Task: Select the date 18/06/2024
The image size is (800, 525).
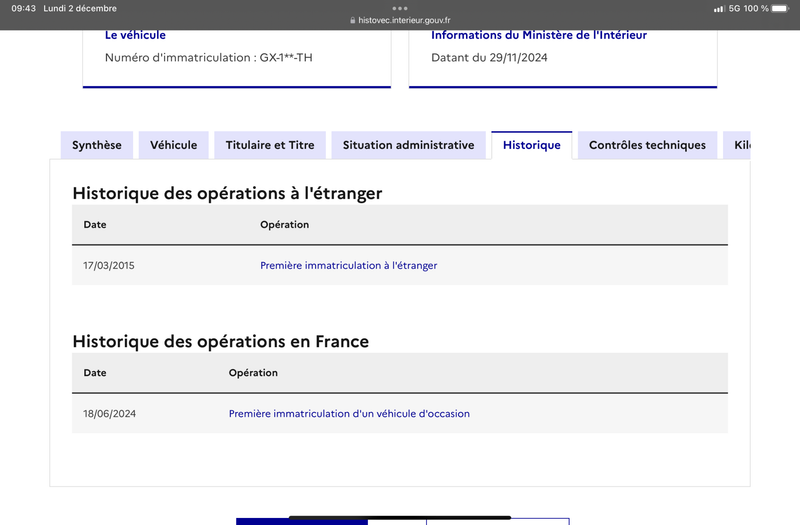Action: [110, 414]
